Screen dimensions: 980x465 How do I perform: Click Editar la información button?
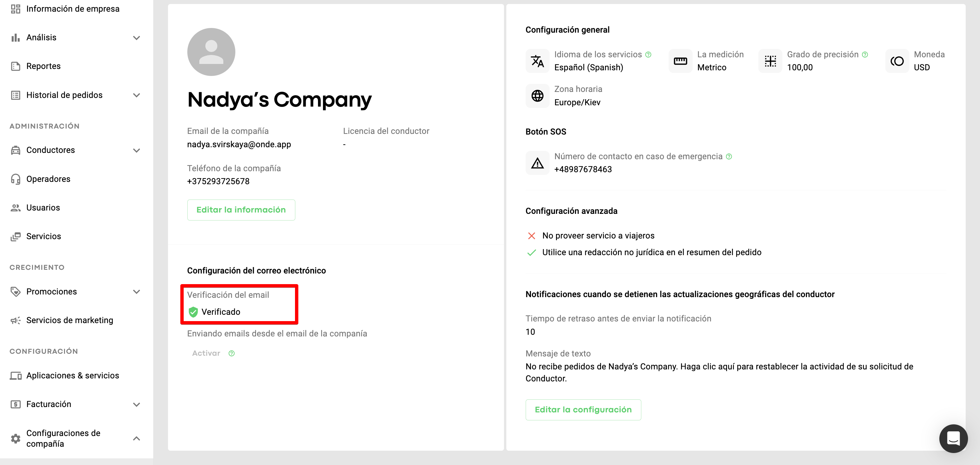tap(241, 210)
